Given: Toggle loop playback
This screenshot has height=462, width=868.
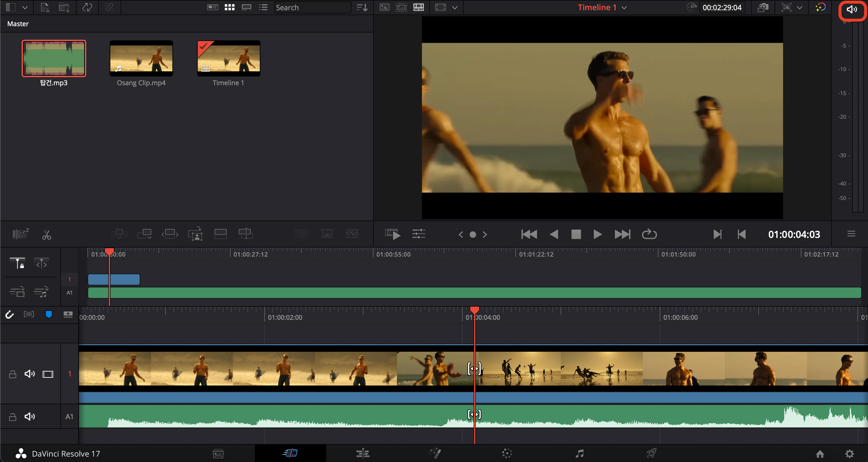Looking at the screenshot, I should [x=649, y=234].
